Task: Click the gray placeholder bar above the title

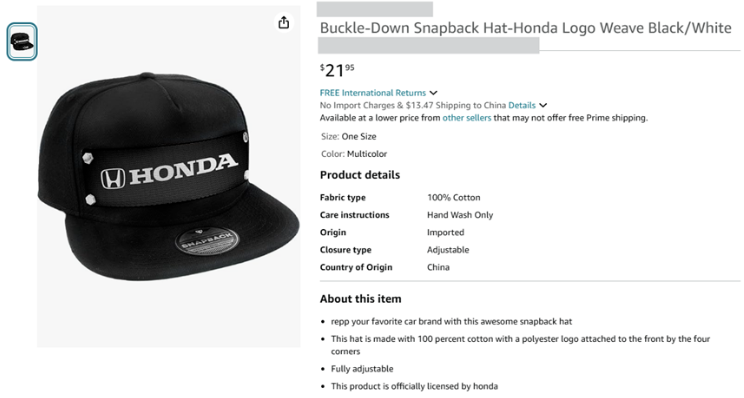Action: pyautogui.click(x=375, y=9)
